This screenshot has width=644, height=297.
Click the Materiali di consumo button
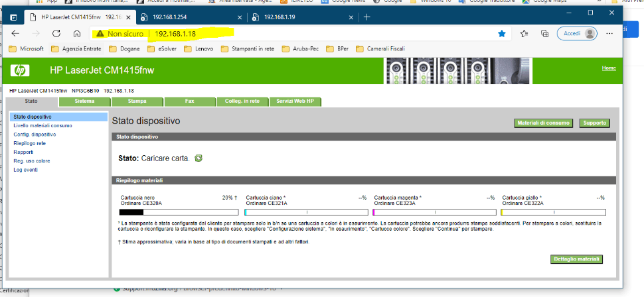[543, 123]
